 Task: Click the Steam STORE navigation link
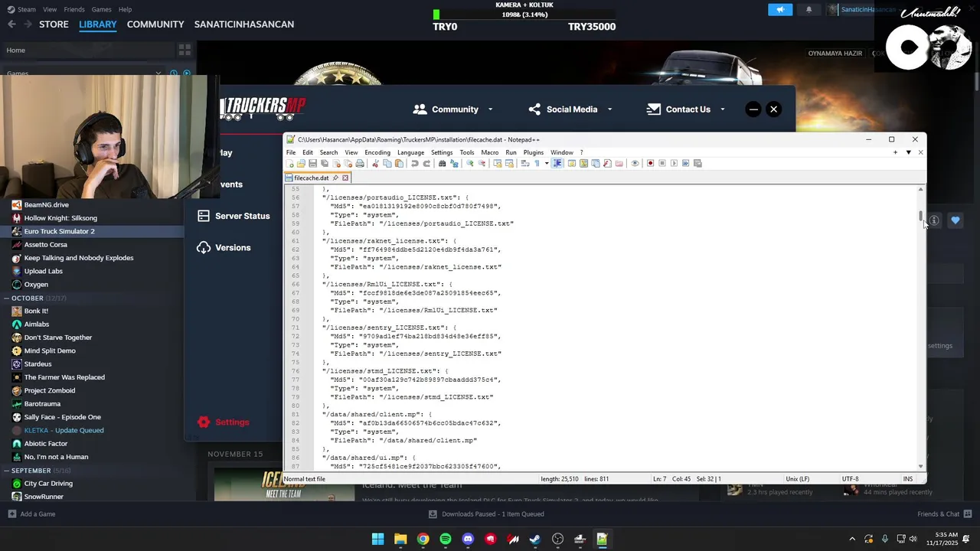[x=54, y=24]
